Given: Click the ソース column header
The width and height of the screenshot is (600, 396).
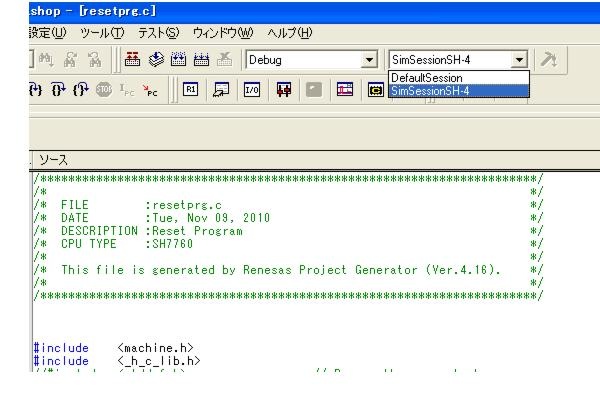Looking at the screenshot, I should (53, 160).
